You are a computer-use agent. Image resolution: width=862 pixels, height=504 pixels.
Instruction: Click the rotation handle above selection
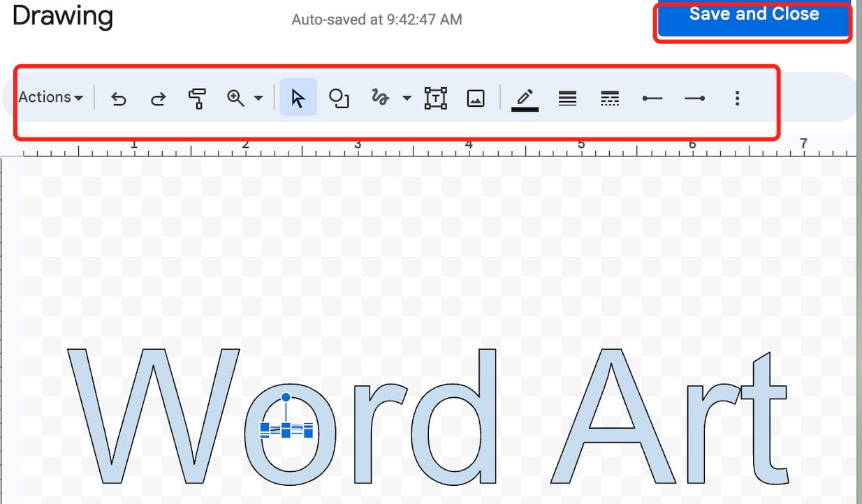tap(286, 397)
